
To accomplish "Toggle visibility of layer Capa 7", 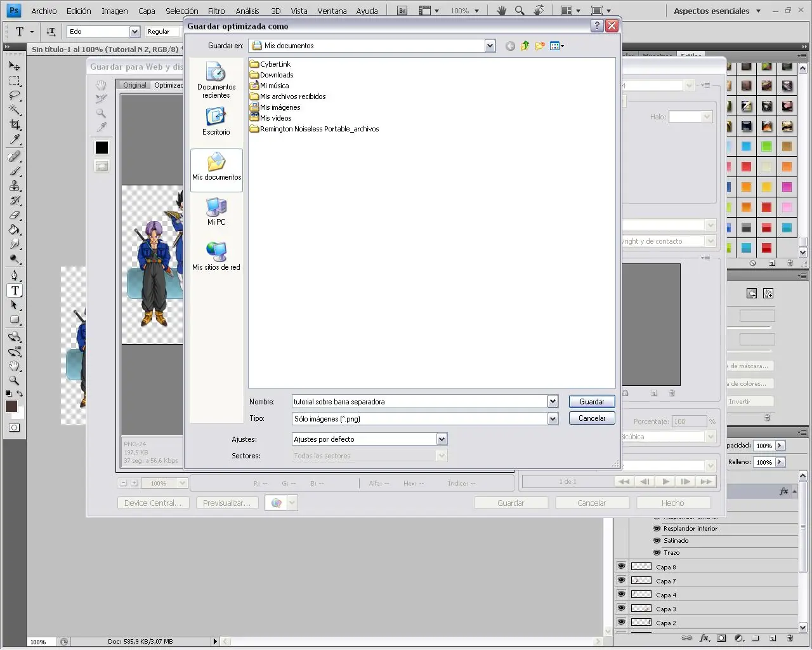I will 621,580.
